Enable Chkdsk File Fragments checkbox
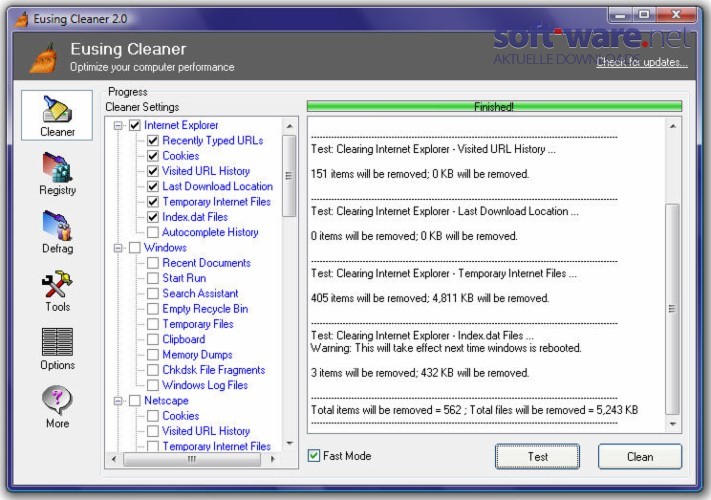 click(x=153, y=370)
